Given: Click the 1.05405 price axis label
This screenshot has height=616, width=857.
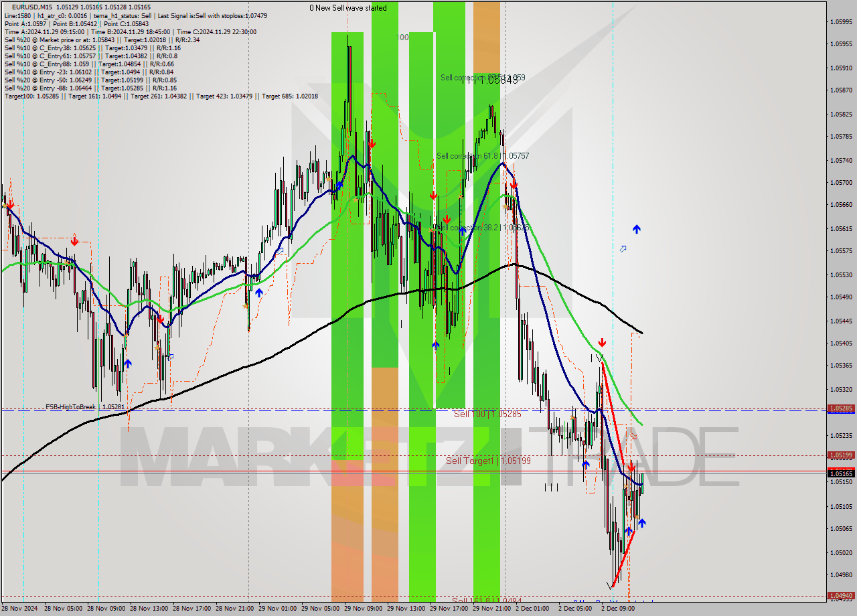Looking at the screenshot, I should click(840, 343).
